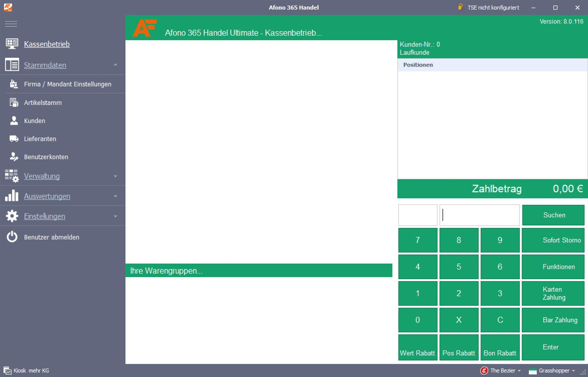588x377 pixels.
Task: Click the Suchen button
Action: click(553, 215)
